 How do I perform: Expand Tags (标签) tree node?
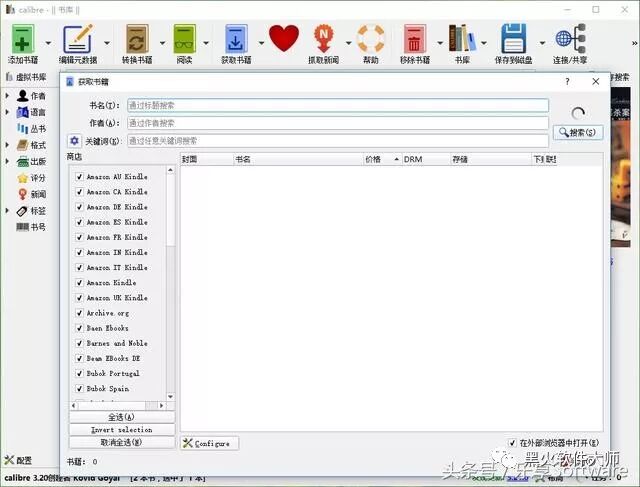pos(7,211)
